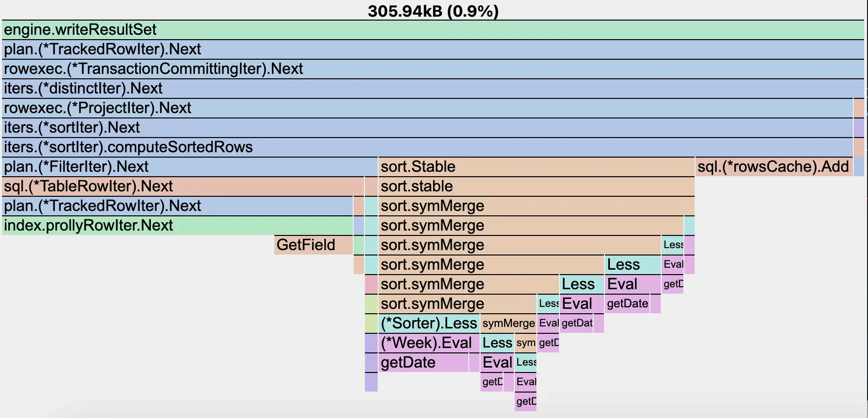Select the bottommost sort.symMerge frame
The image size is (868, 418).
[458, 303]
